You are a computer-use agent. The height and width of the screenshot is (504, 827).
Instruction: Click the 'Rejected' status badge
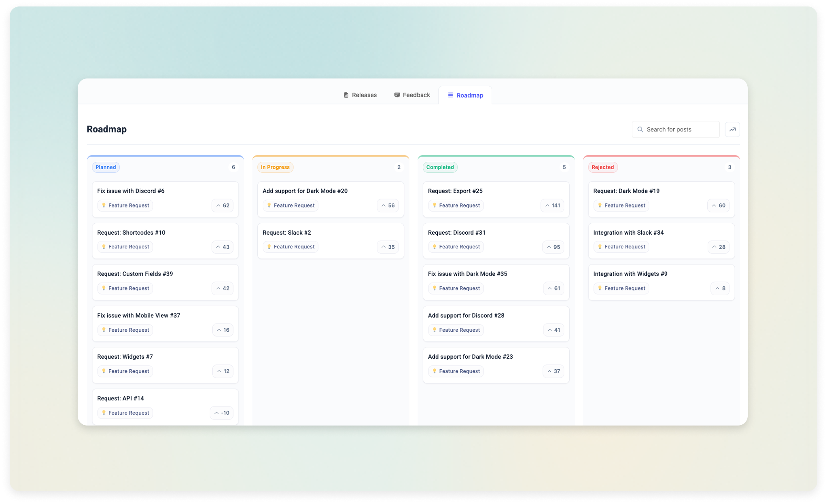(603, 167)
